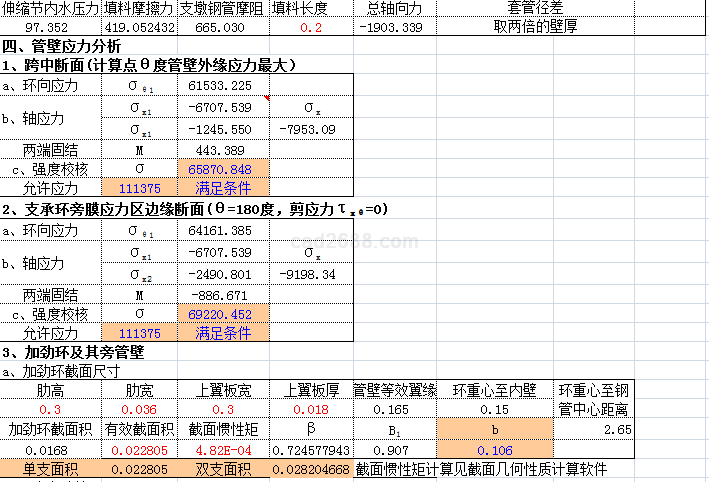Viewport: 709px width, 482px height.
Task: Select the red 0.2 填料长度 value
Action: coord(311,26)
